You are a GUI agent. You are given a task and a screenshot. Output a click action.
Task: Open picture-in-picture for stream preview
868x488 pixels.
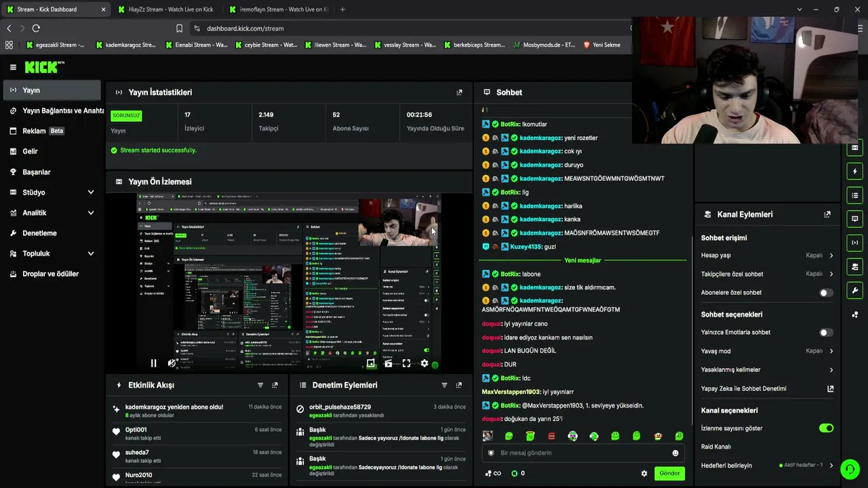(x=370, y=363)
